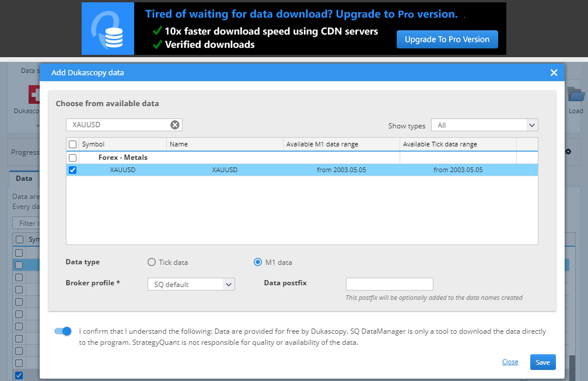Click XAUUSD in the Symbol column

(123, 170)
